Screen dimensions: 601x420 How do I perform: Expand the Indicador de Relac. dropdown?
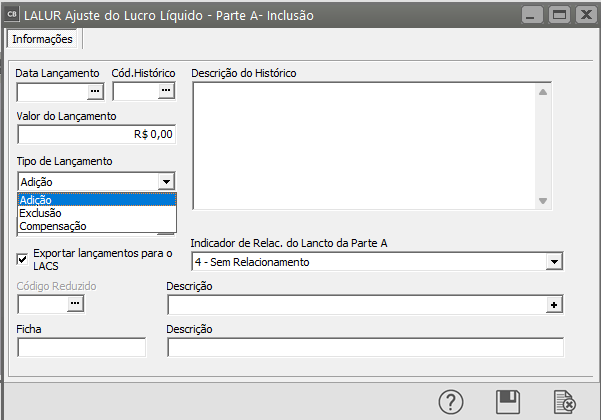(x=554, y=262)
